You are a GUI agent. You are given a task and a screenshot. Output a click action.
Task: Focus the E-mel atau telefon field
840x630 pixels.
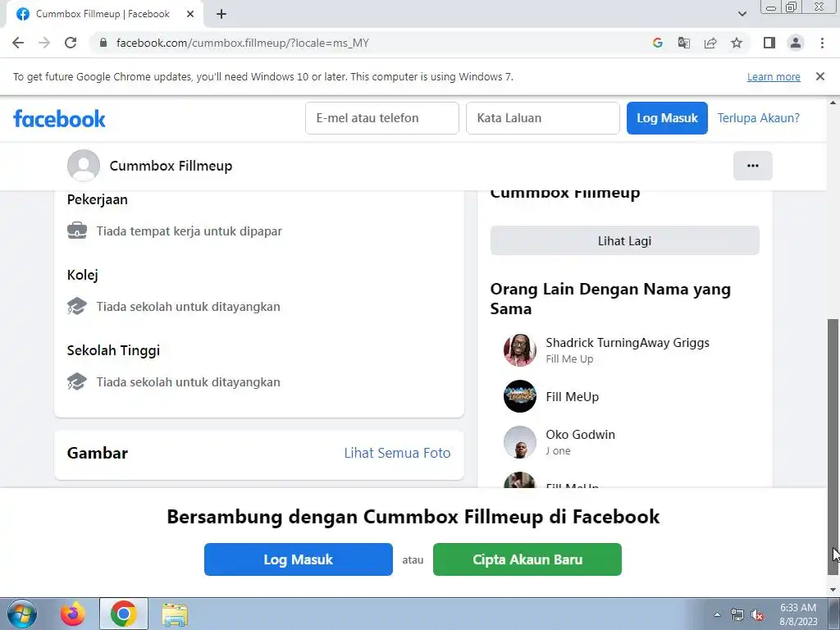(382, 118)
